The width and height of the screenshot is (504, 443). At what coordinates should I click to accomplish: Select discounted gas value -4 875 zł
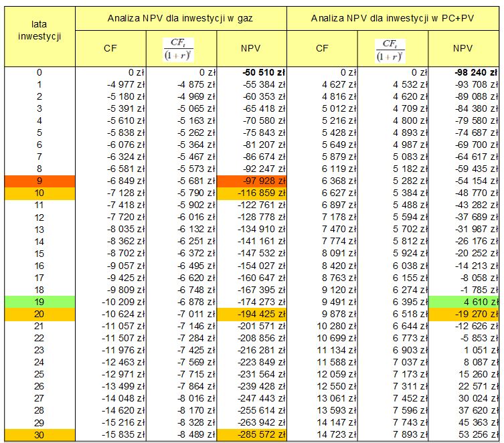coord(196,85)
